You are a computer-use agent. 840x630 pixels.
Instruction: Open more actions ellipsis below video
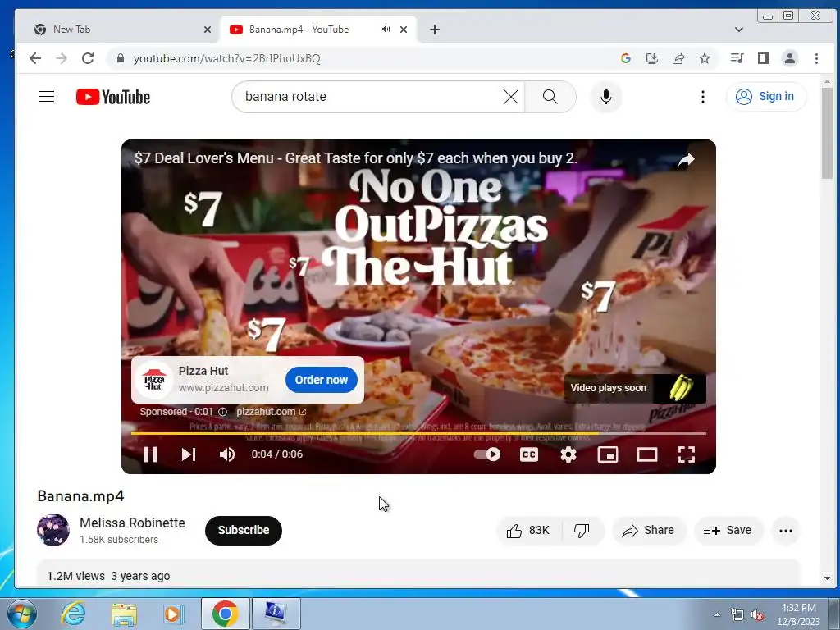(x=786, y=531)
